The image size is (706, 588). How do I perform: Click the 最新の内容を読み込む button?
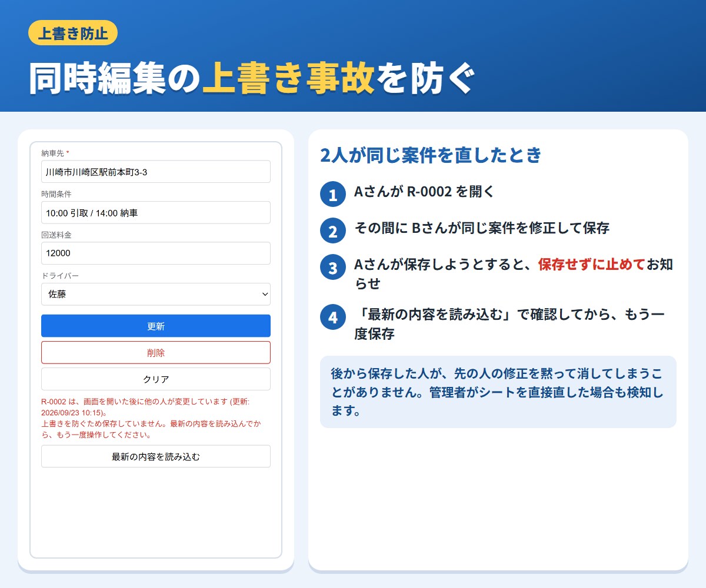pyautogui.click(x=155, y=456)
